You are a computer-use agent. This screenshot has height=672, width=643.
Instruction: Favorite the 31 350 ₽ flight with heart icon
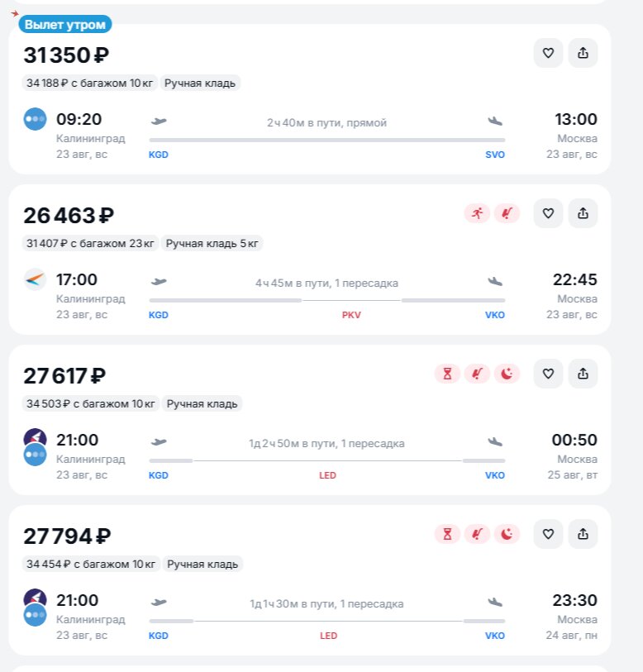(548, 53)
